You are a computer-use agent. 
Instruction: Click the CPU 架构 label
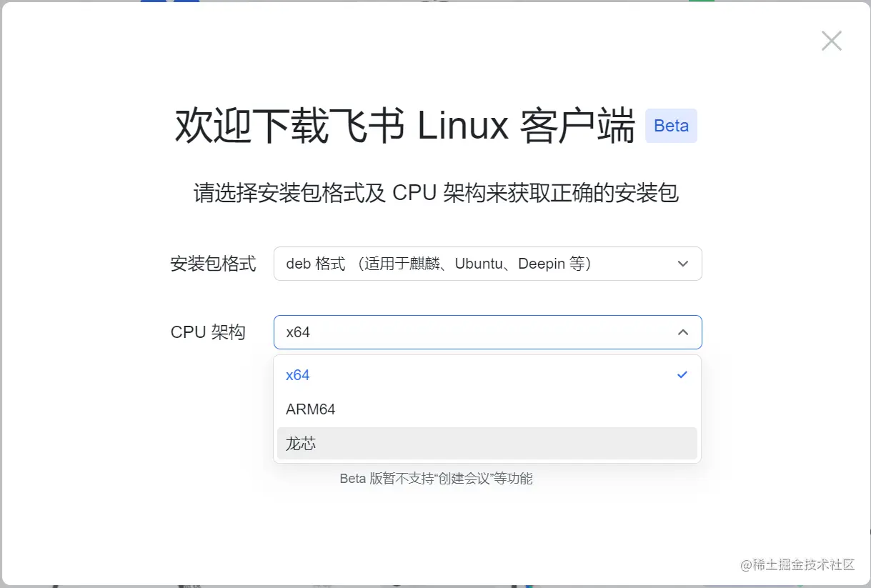[x=208, y=332]
